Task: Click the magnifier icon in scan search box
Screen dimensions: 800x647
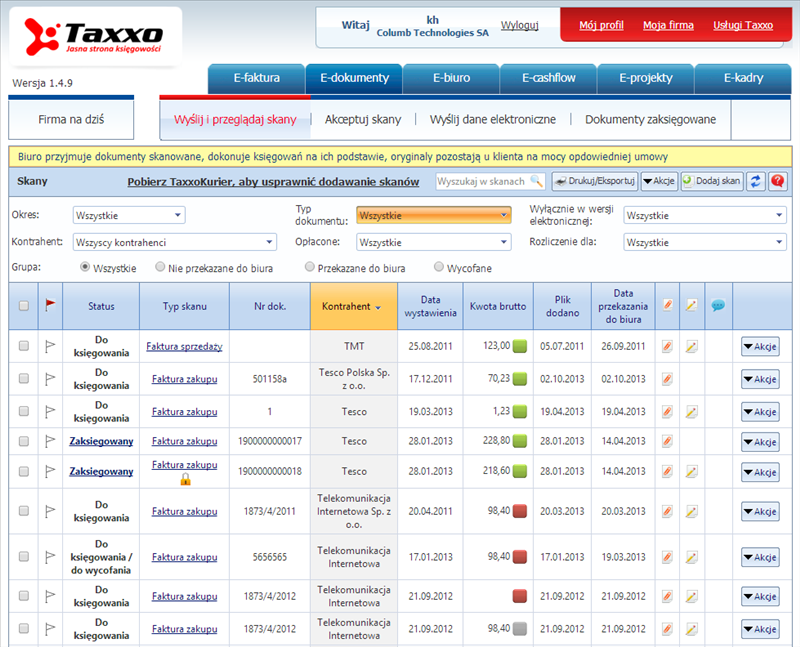Action: [x=536, y=181]
